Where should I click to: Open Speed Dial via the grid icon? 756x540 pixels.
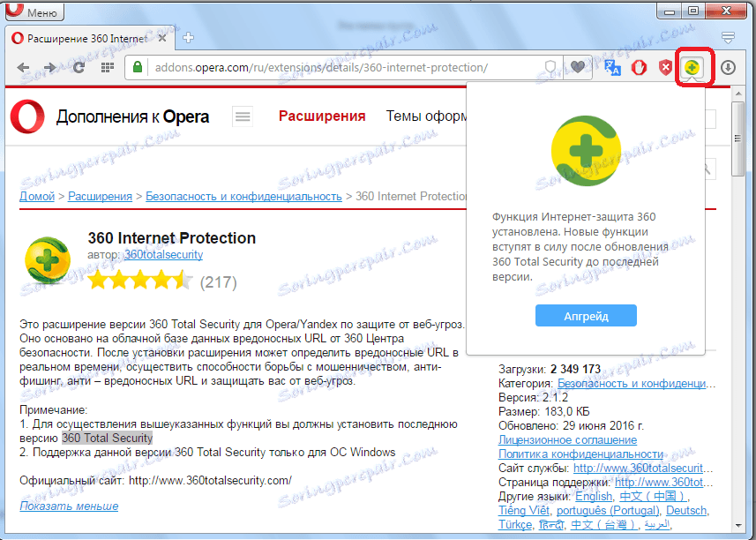coord(106,67)
